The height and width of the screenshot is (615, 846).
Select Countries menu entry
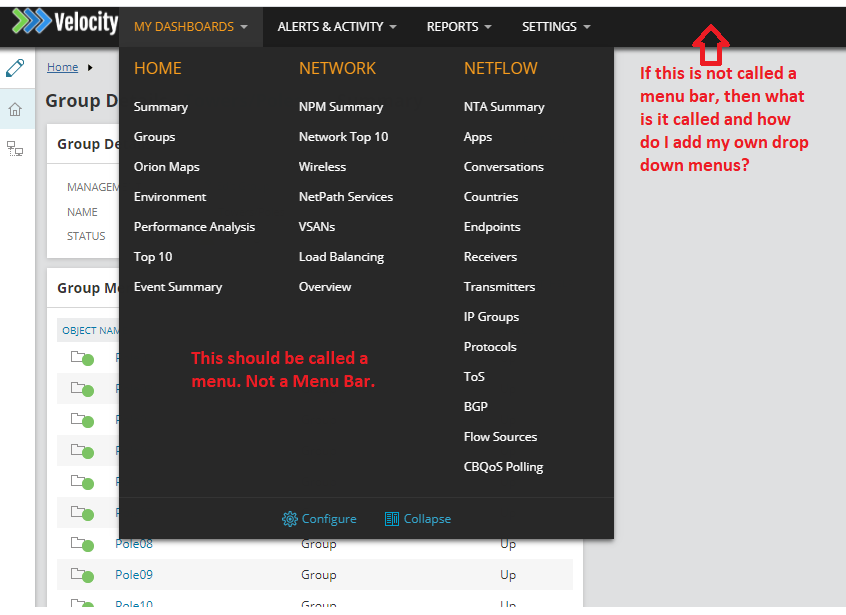pyautogui.click(x=491, y=197)
